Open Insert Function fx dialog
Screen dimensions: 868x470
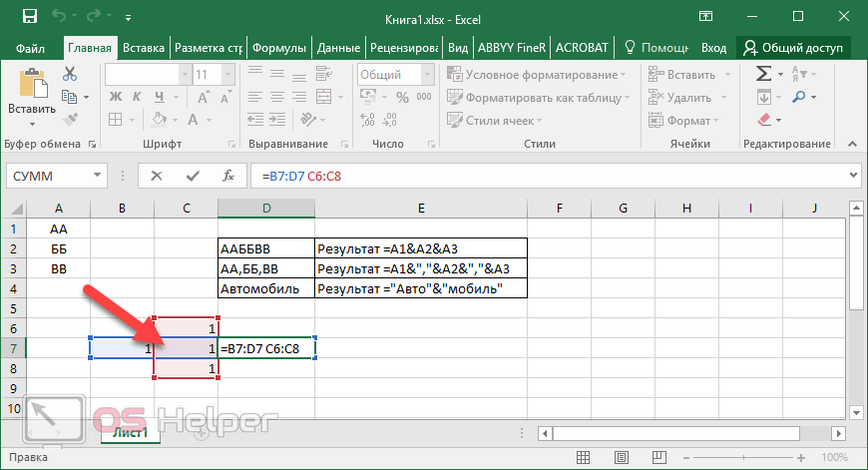pyautogui.click(x=228, y=176)
